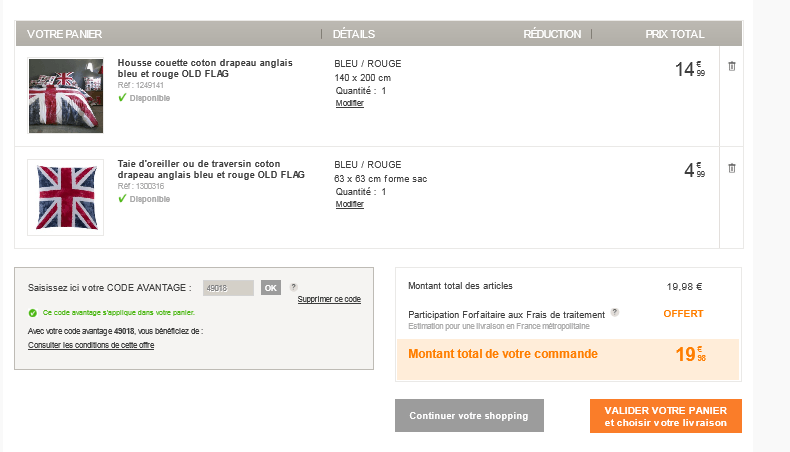Click Modifier under the duvet cover details
This screenshot has height=452, width=790.
pyautogui.click(x=350, y=104)
